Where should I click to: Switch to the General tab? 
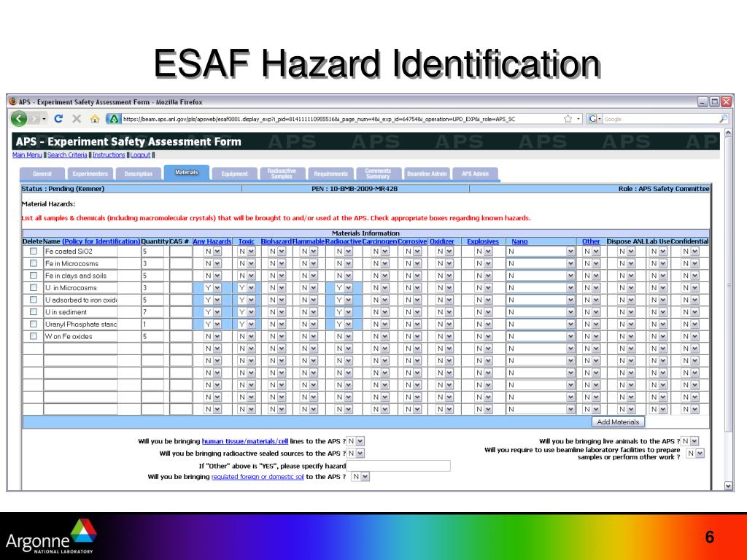click(42, 174)
